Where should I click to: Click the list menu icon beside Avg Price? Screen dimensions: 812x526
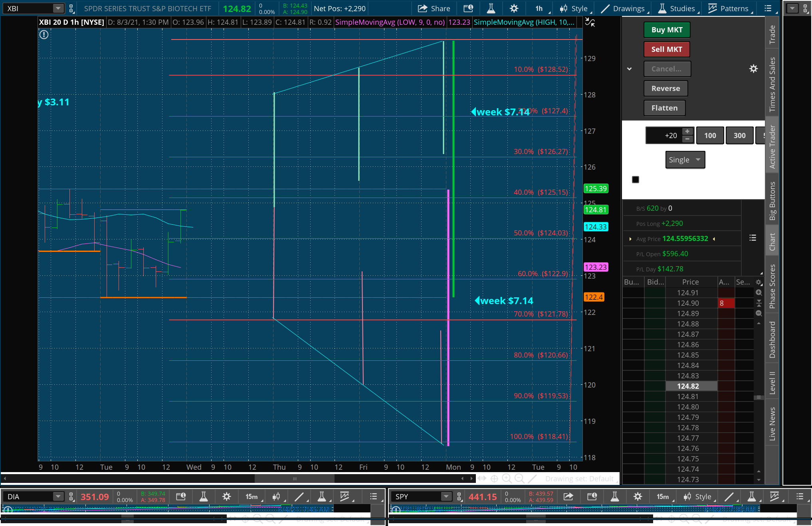[x=753, y=238]
